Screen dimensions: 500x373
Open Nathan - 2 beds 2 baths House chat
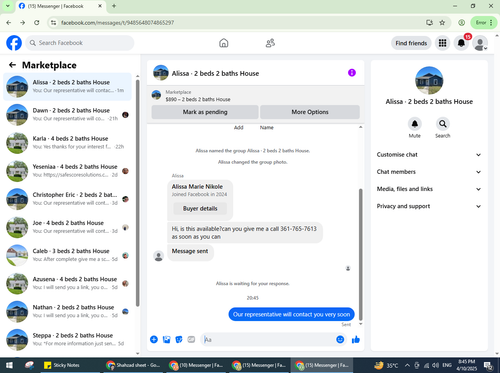(68, 311)
